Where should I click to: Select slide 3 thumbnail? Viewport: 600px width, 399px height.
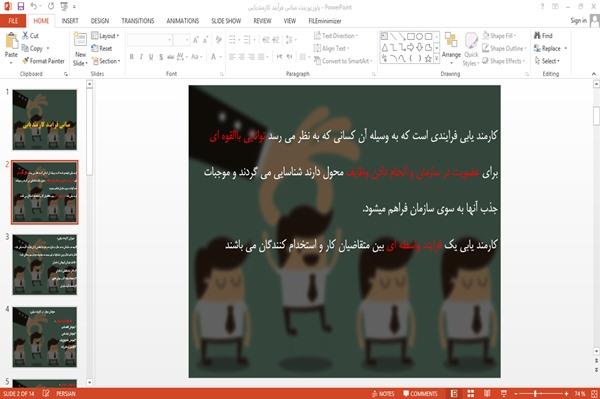pos(45,264)
